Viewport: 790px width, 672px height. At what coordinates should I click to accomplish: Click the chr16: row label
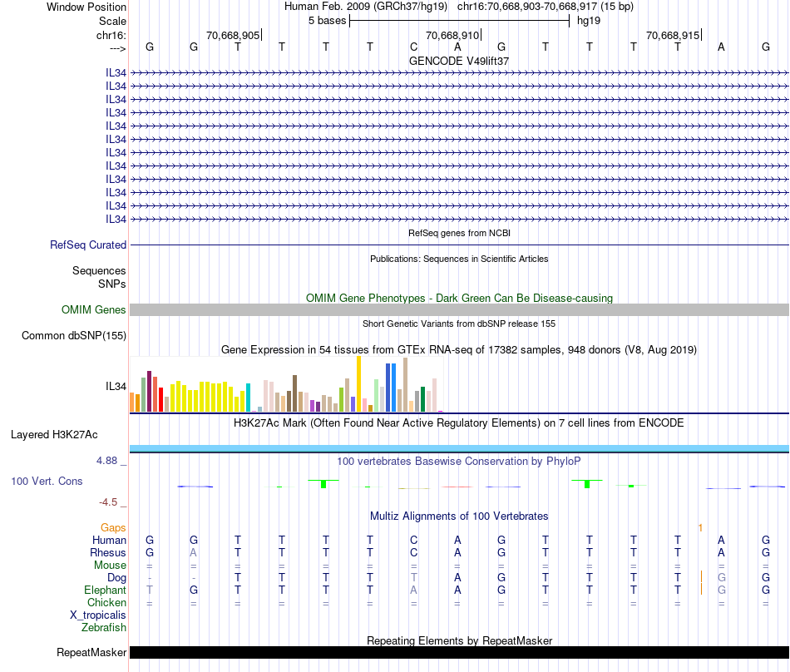(111, 35)
